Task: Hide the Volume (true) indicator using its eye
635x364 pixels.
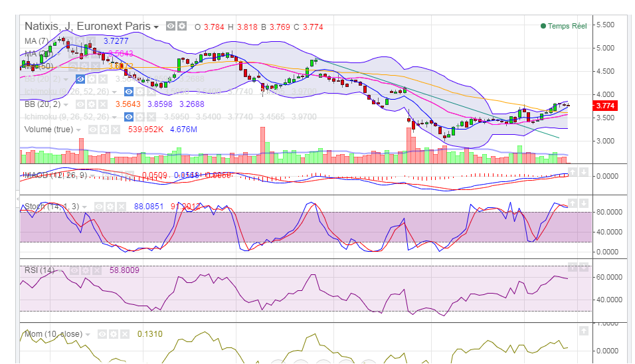Action: click(x=94, y=129)
